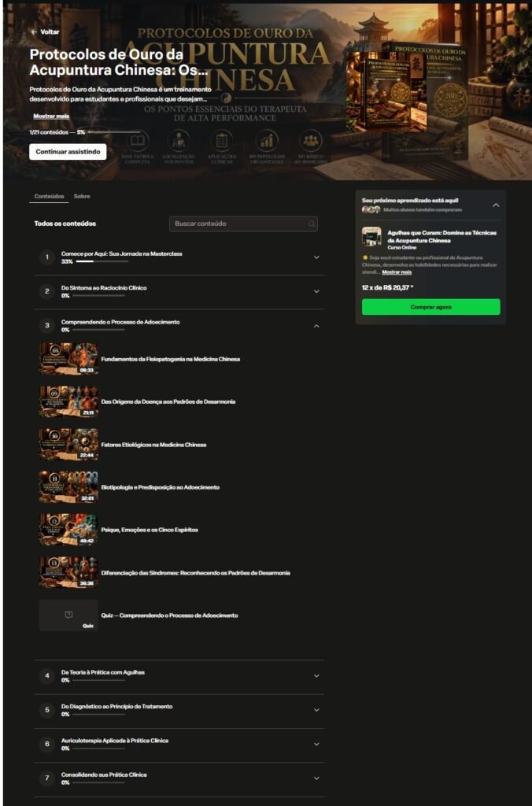Open Agulhas que Curam course title link
Image resolution: width=532 pixels, height=806 pixels.
click(x=441, y=236)
